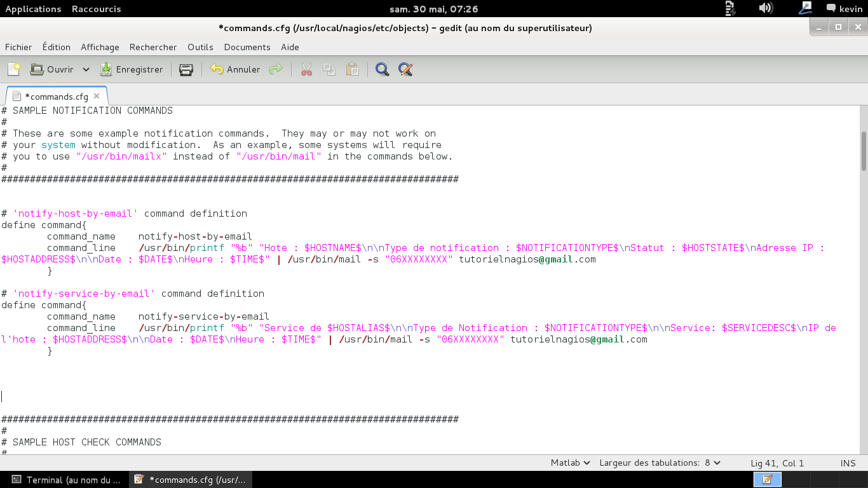Open the network icon in top panel

(x=806, y=8)
